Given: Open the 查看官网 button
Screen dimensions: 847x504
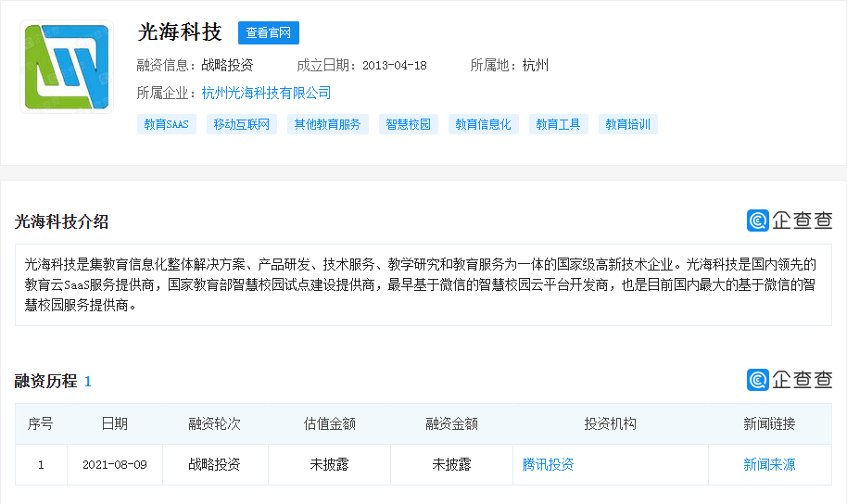Looking at the screenshot, I should 269,33.
